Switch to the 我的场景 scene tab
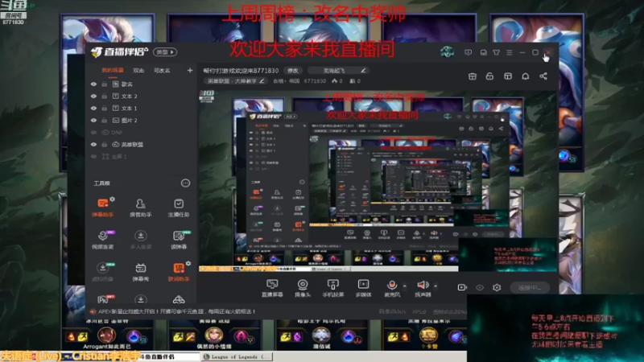The height and width of the screenshot is (362, 644). point(113,70)
